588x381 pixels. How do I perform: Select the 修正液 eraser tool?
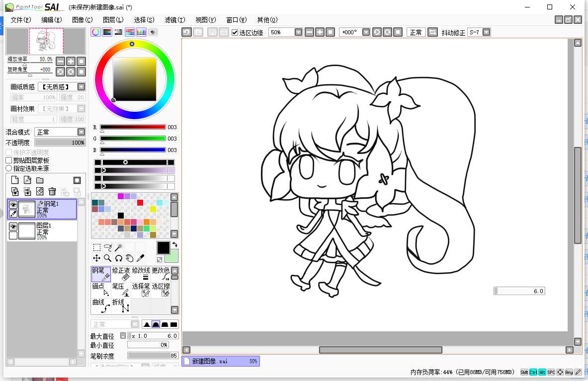(x=121, y=274)
